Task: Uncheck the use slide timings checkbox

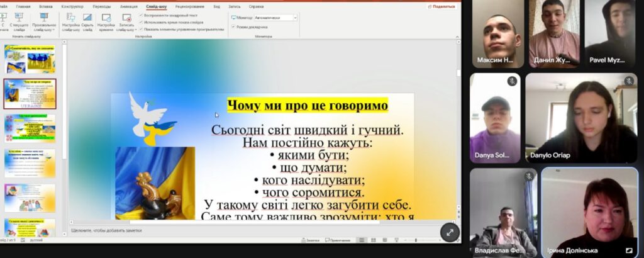Action: [141, 22]
